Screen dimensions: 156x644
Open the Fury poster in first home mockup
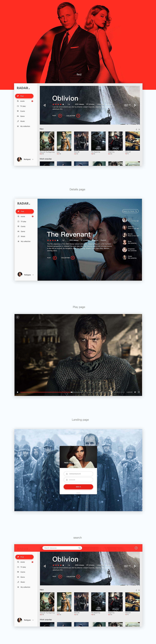64,141
